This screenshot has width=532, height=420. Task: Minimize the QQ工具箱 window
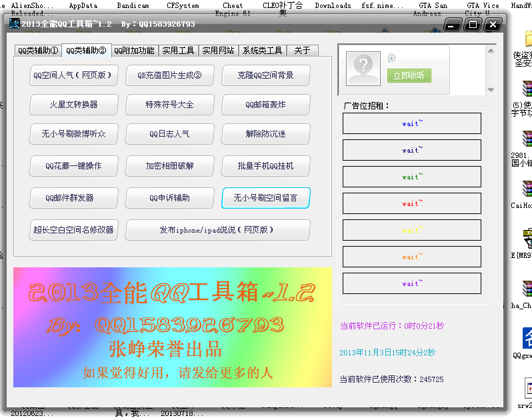pyautogui.click(x=452, y=25)
